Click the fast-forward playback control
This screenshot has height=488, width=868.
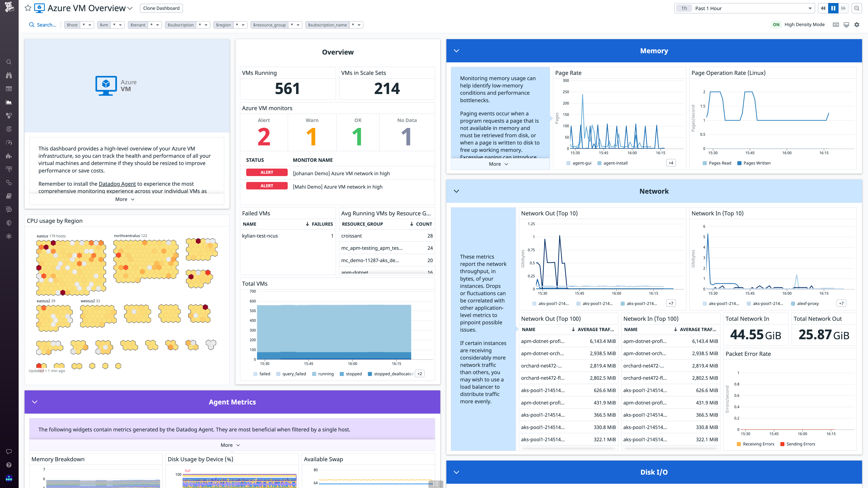point(844,8)
